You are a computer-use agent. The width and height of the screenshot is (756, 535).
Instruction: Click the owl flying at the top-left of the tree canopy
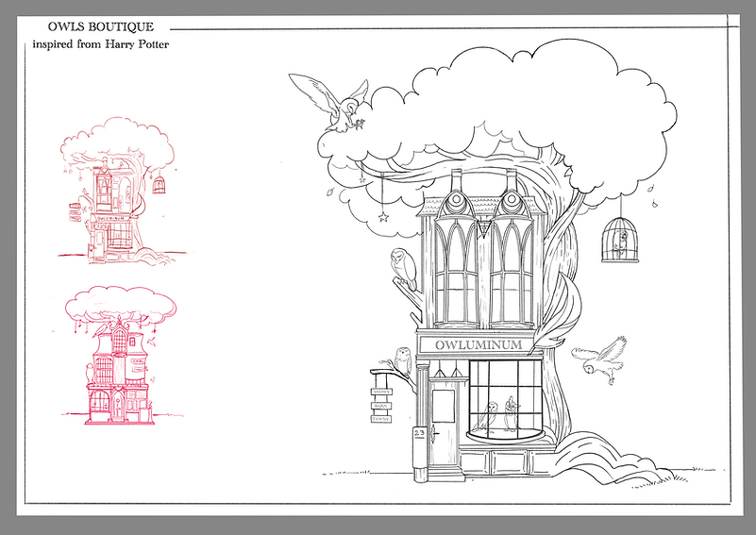point(330,103)
